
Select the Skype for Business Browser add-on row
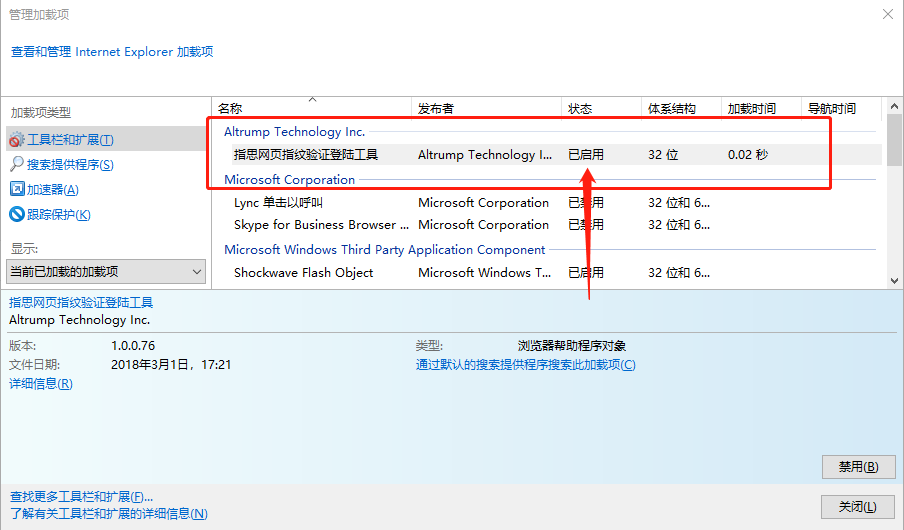point(556,225)
